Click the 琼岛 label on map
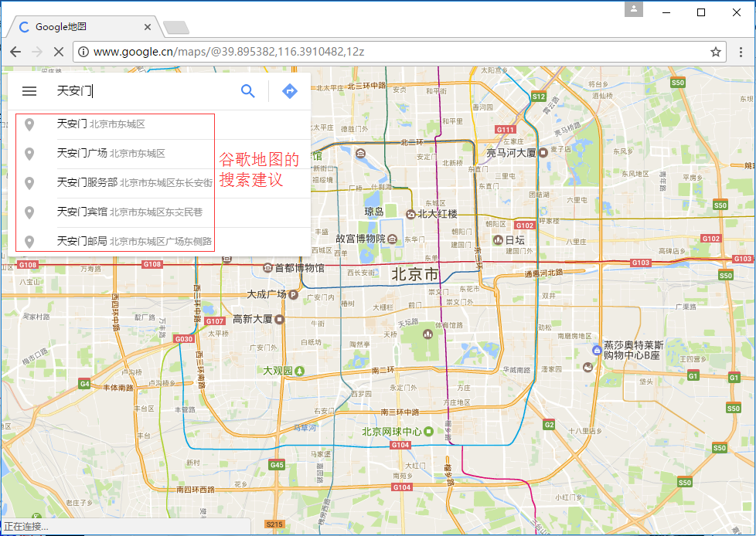This screenshot has width=756, height=536. 374,212
